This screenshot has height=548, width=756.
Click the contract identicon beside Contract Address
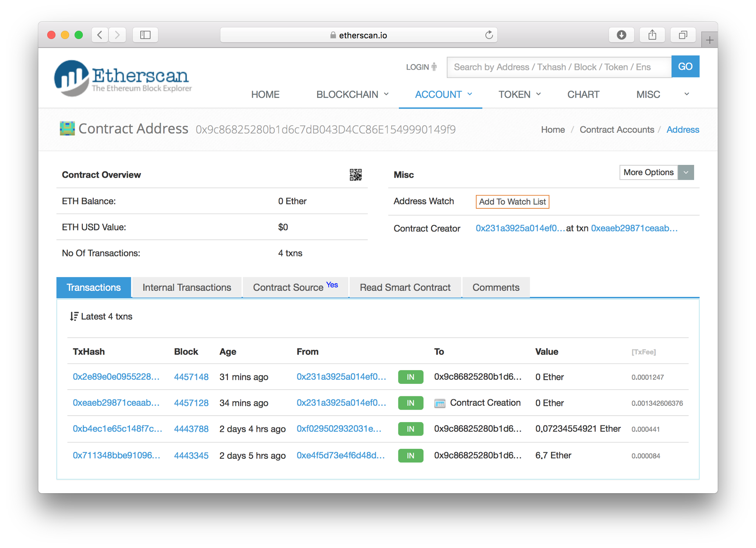67,129
